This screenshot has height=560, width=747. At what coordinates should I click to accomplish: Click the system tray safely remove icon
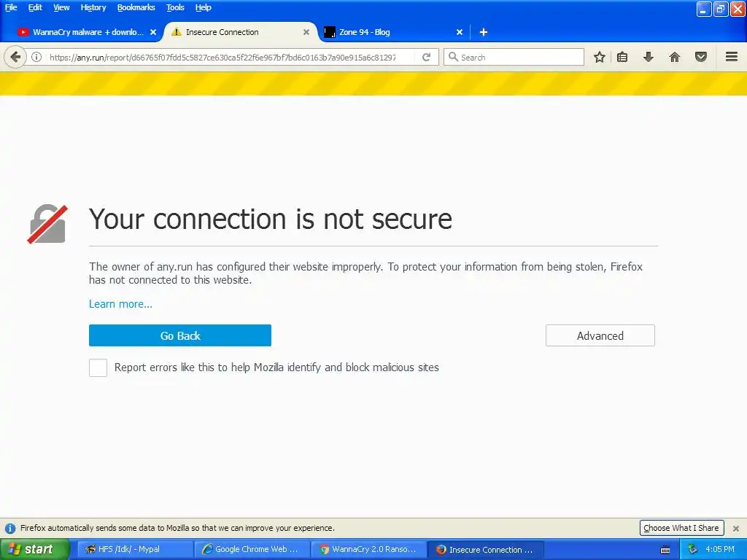tap(692, 550)
